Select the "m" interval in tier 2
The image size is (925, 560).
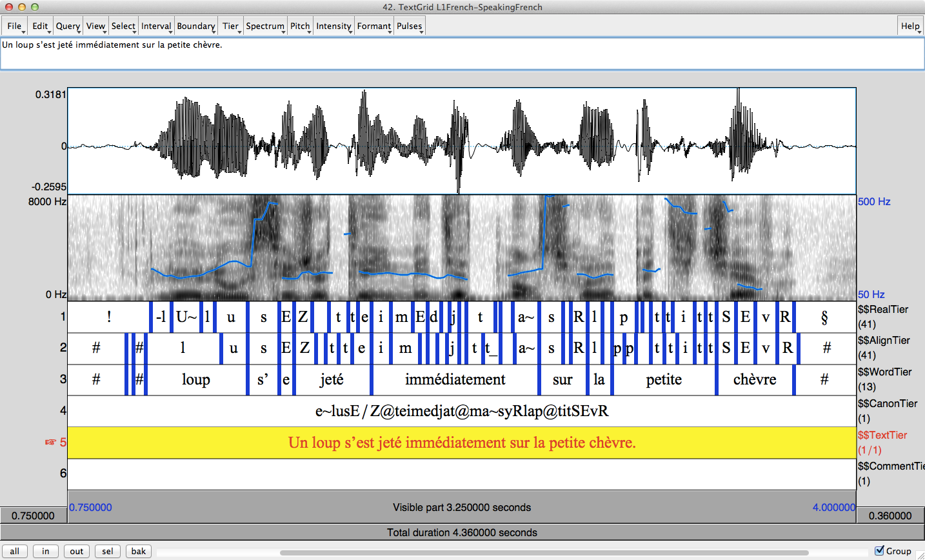tap(405, 348)
